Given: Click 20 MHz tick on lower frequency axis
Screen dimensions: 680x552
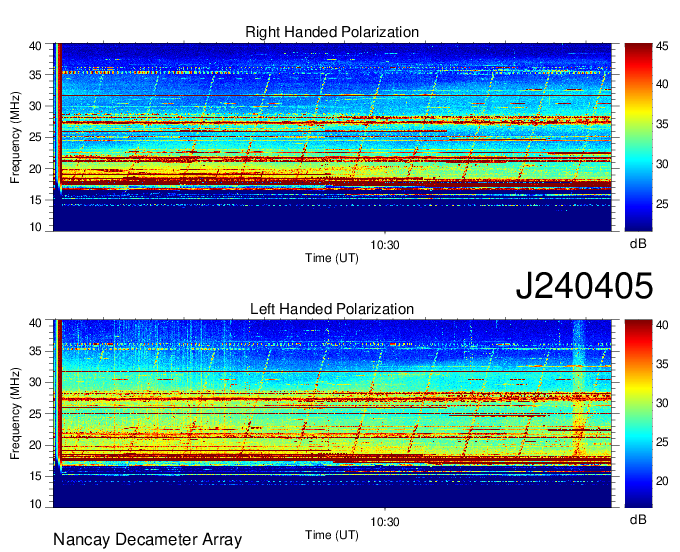Looking at the screenshot, I should point(36,445).
